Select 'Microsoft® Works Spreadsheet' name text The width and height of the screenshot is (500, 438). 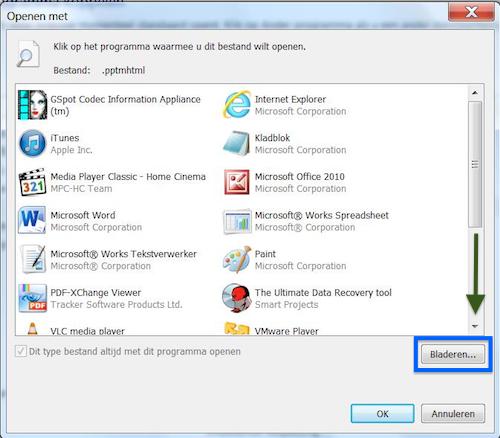coord(322,215)
